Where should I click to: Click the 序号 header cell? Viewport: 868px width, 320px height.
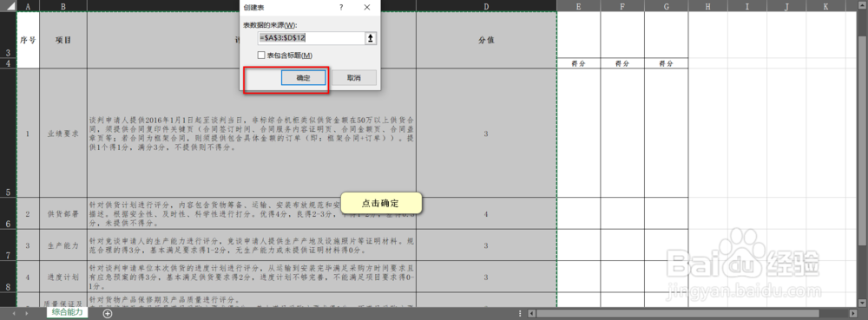click(x=29, y=41)
